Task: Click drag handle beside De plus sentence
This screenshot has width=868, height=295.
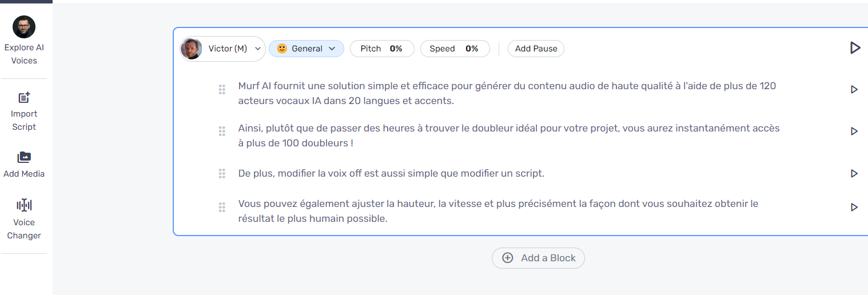Action: 222,173
